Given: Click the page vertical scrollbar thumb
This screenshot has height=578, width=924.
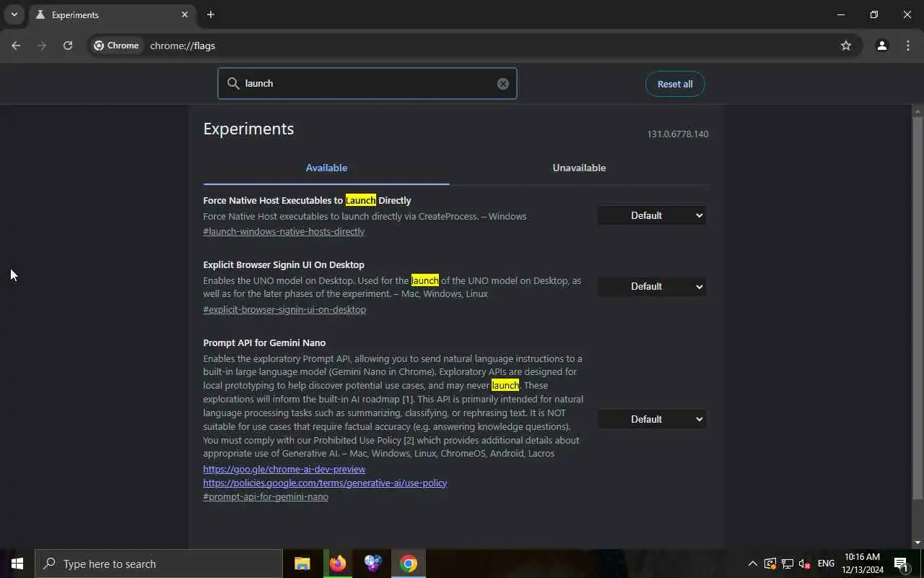Looking at the screenshot, I should pos(918,308).
